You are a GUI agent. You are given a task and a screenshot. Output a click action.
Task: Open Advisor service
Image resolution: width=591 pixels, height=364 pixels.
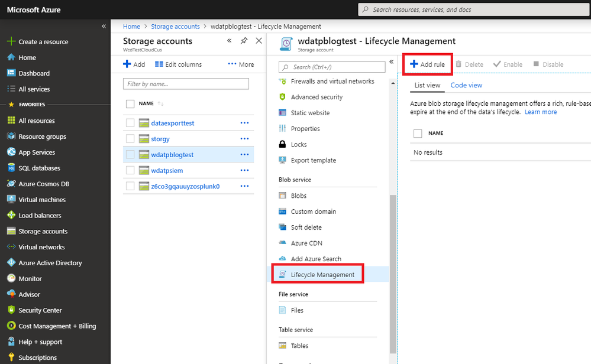pos(29,295)
